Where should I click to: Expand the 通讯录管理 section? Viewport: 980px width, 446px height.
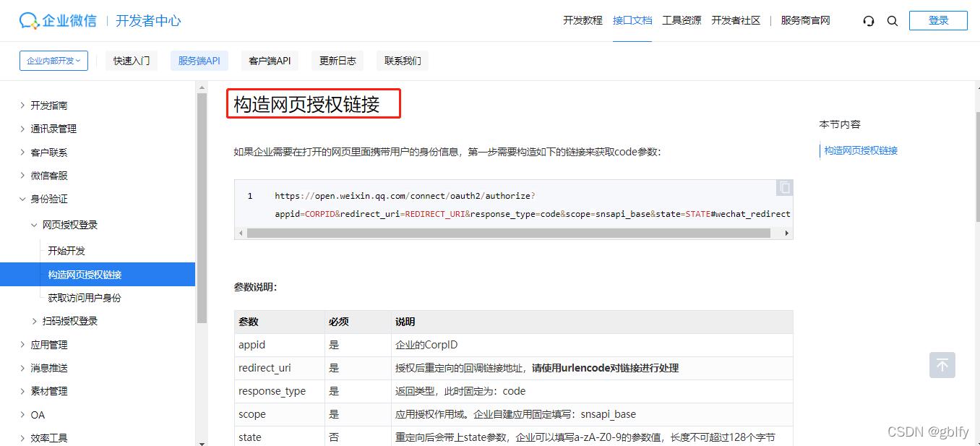pyautogui.click(x=22, y=129)
